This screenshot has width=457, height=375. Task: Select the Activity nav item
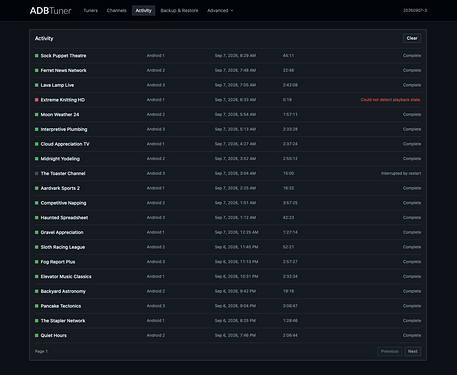click(143, 11)
